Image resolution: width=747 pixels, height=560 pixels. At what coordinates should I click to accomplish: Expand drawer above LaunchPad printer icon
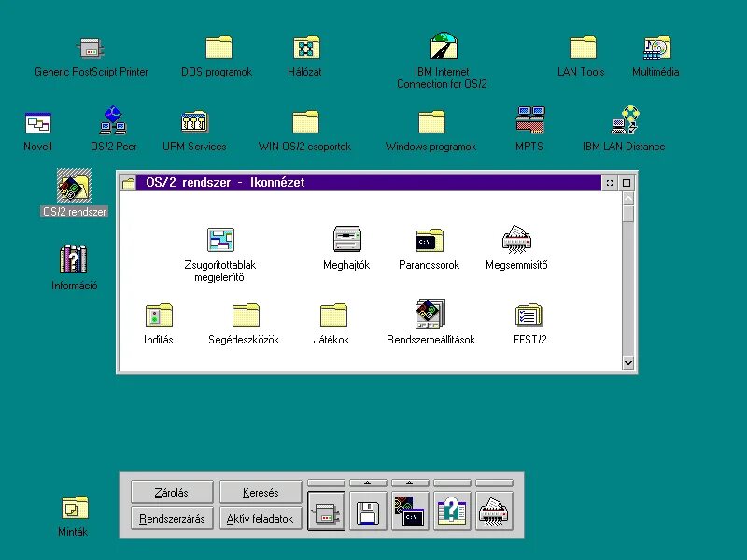326,483
